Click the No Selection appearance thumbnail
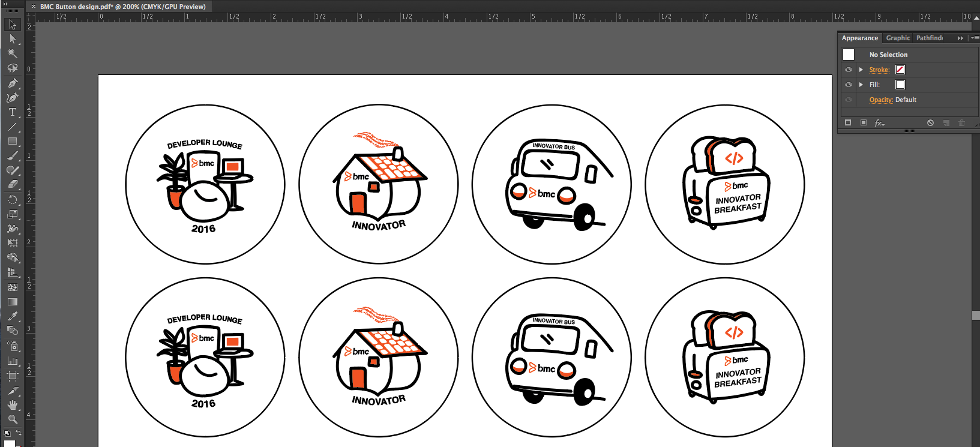 (x=849, y=55)
